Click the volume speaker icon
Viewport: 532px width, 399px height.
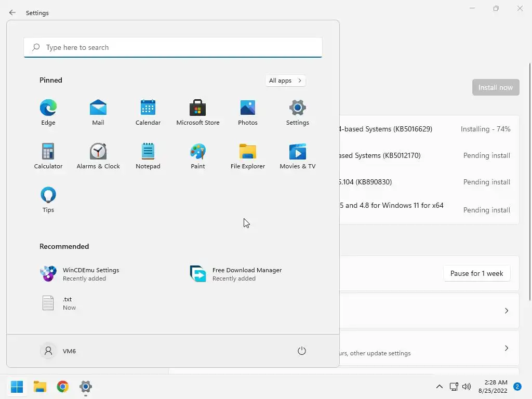pyautogui.click(x=467, y=387)
